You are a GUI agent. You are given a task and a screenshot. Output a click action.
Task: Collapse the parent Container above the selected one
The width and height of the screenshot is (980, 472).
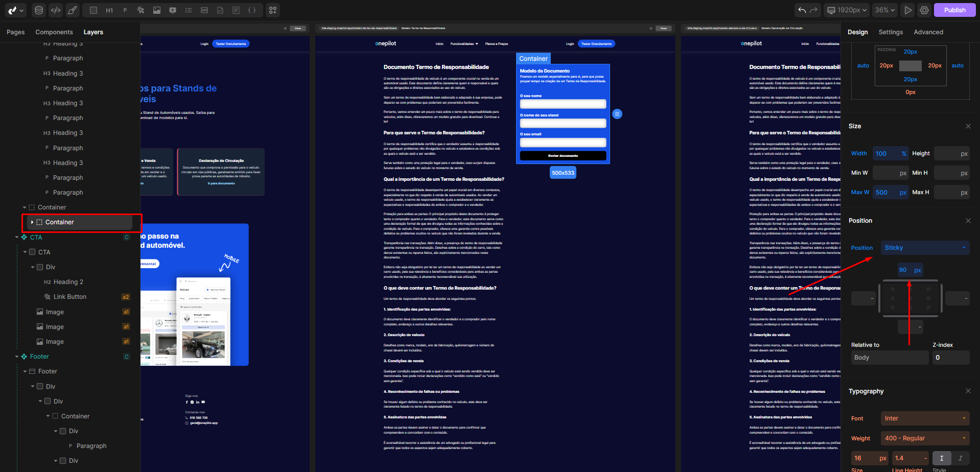click(25, 207)
